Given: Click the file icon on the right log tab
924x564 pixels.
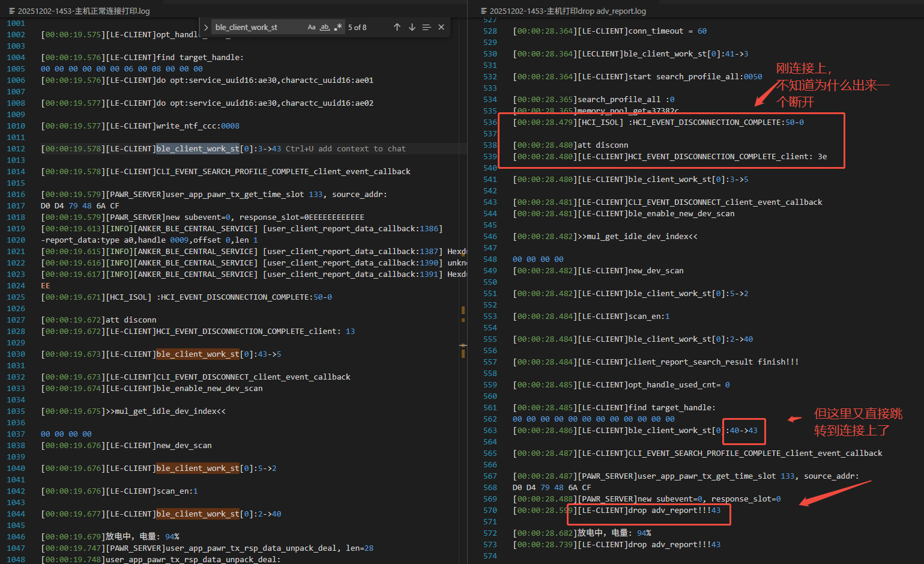Looking at the screenshot, I should [x=484, y=11].
